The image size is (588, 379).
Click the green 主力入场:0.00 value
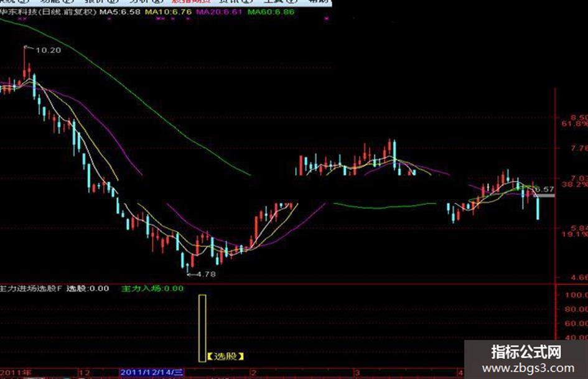point(152,289)
